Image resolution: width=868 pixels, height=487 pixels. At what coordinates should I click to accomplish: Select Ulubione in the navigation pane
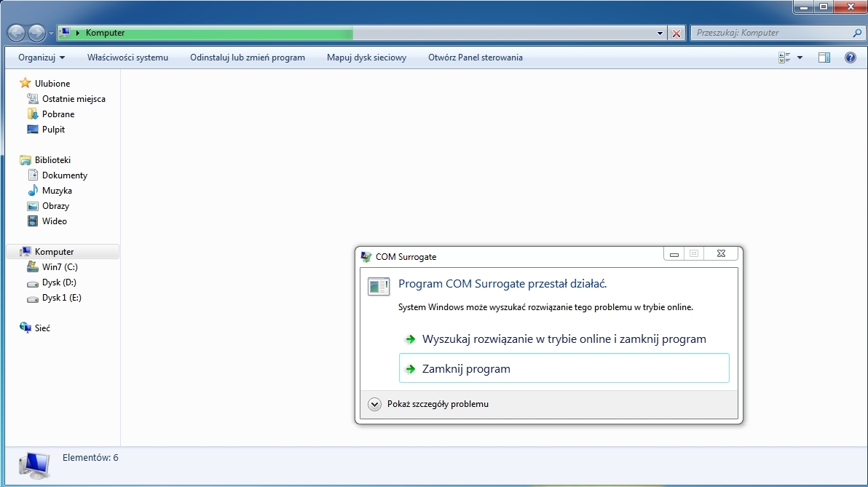point(52,84)
